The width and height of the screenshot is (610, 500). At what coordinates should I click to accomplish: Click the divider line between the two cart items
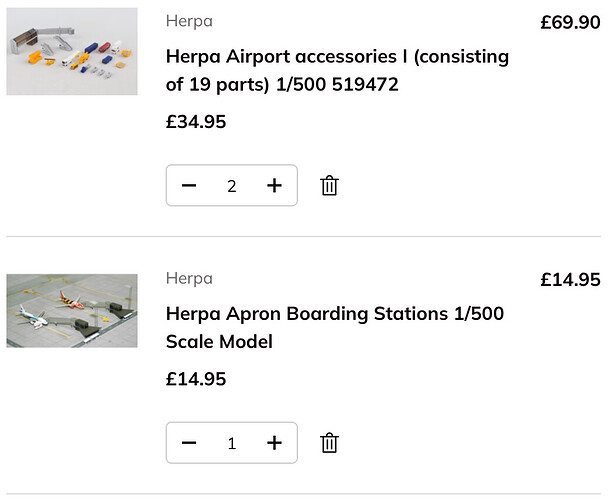click(x=304, y=236)
